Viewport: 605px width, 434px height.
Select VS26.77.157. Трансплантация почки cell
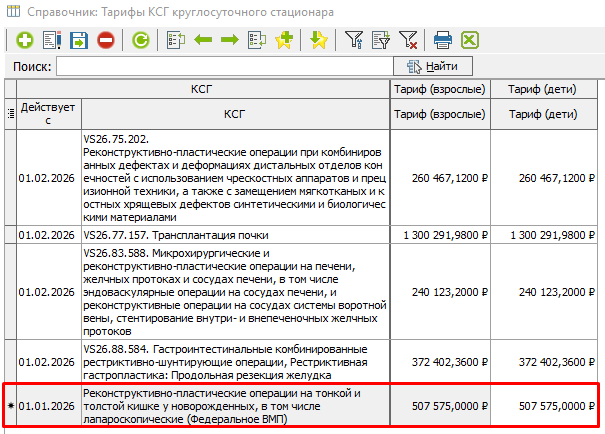(x=235, y=235)
